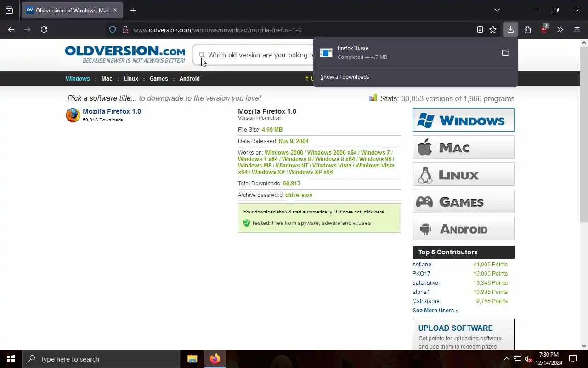This screenshot has width=588, height=368.
Task: Open contributor PKO17 profile
Action: point(421,274)
